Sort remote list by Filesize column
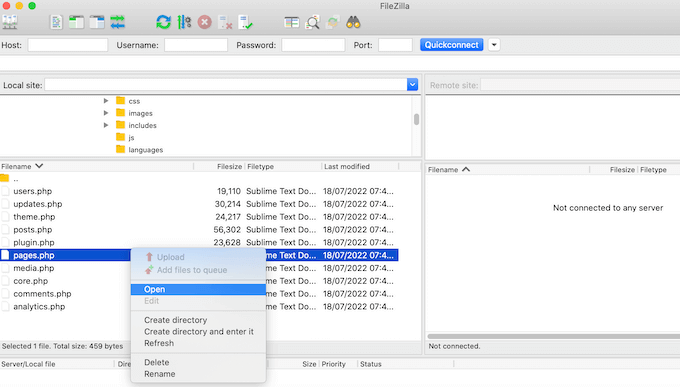 [x=614, y=170]
